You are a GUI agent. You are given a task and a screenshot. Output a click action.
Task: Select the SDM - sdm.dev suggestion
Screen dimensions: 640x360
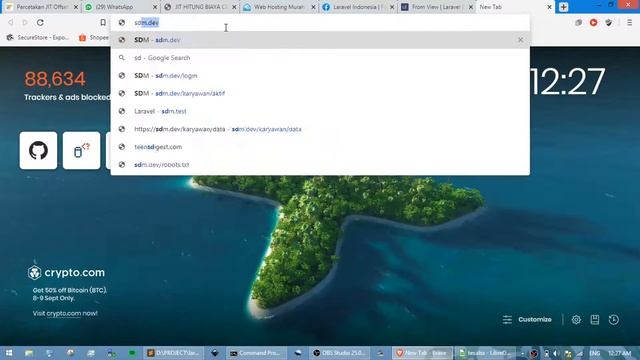coord(320,40)
